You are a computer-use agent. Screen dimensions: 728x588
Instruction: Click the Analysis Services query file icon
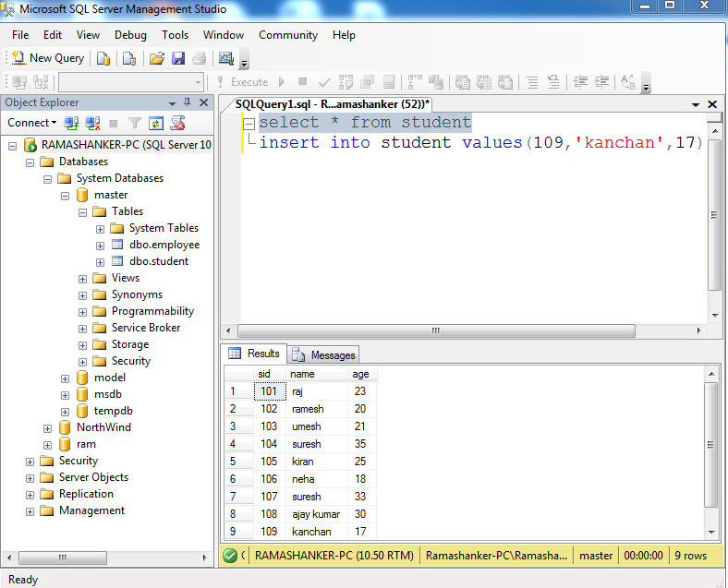[129, 58]
